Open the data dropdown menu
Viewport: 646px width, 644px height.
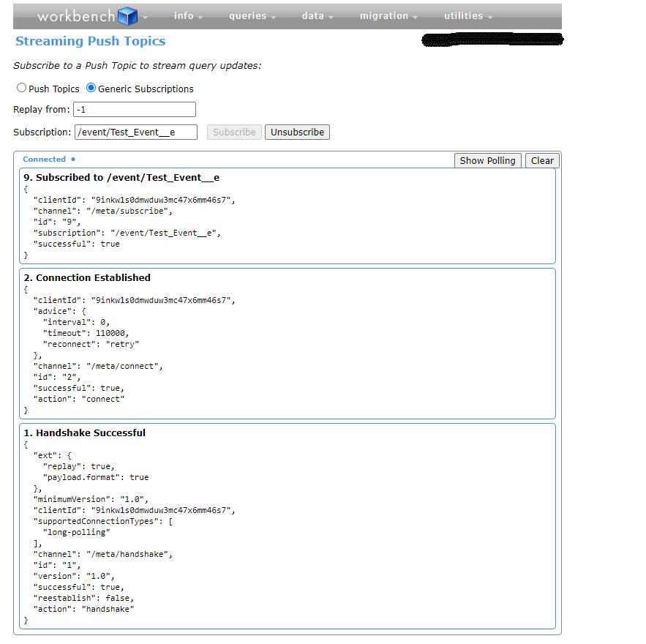coord(315,15)
